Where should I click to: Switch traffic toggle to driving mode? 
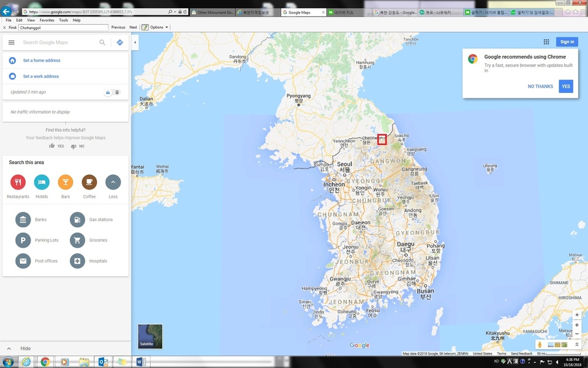108,92
